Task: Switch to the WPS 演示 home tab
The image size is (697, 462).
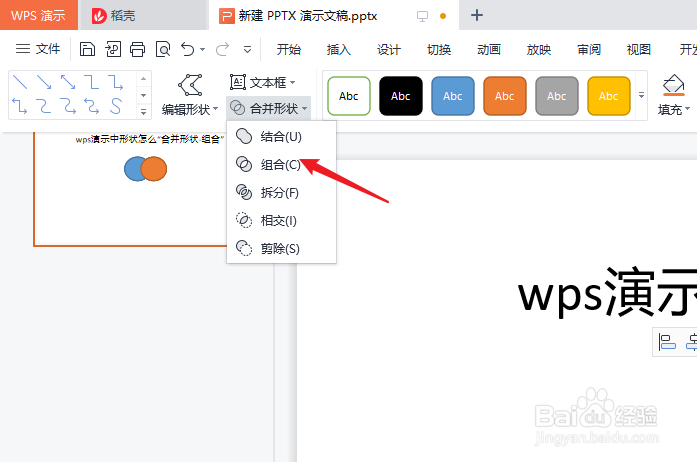Action: click(39, 15)
